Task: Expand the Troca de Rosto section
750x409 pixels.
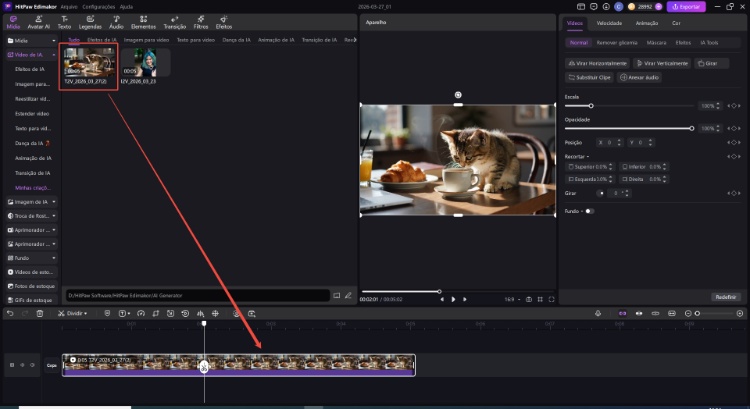Action: tap(54, 216)
